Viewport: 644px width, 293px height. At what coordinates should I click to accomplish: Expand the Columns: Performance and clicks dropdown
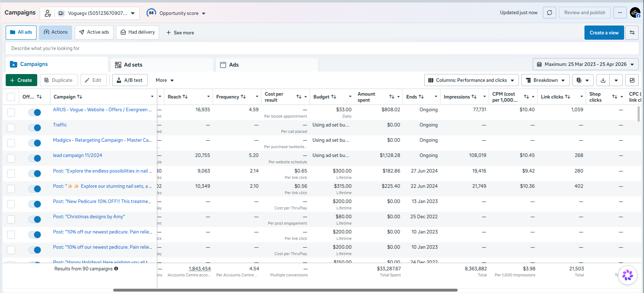pos(471,80)
